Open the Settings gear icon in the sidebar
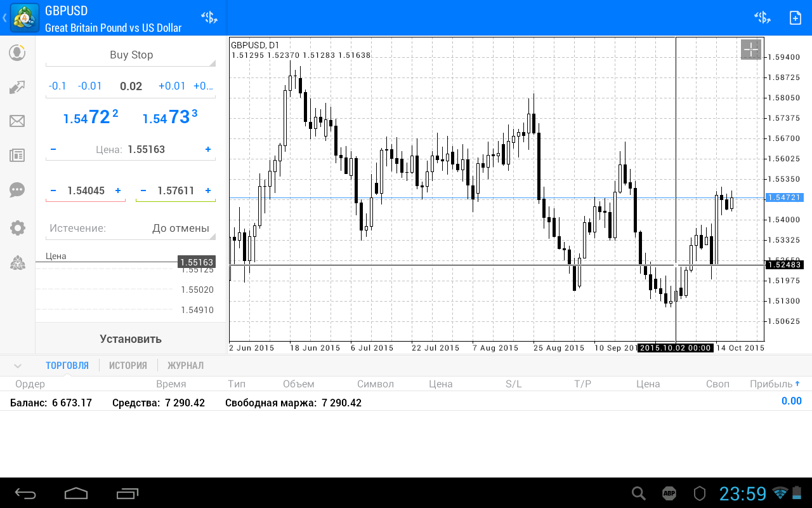This screenshot has width=812, height=508. click(17, 228)
